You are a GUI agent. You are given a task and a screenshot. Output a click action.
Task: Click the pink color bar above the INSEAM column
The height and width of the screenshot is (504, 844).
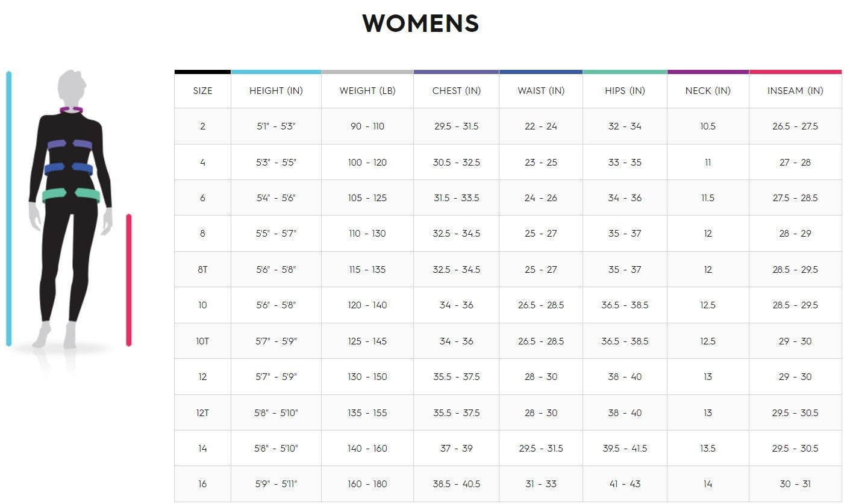[795, 72]
